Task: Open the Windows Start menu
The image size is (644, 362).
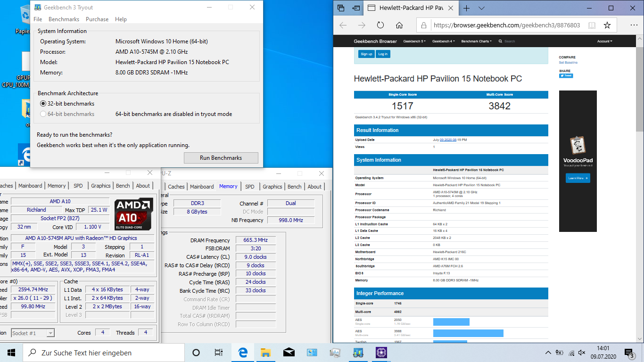Action: pos(11,353)
